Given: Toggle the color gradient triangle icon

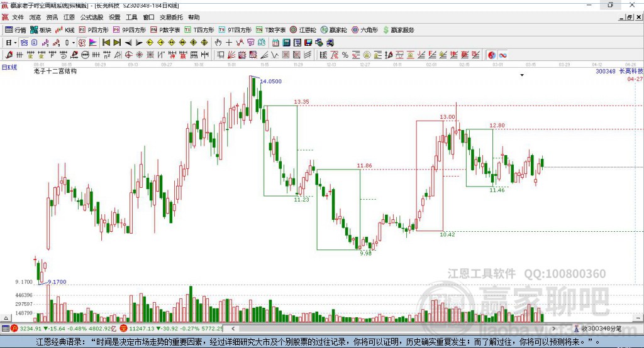Looking at the screenshot, I should 93,43.
